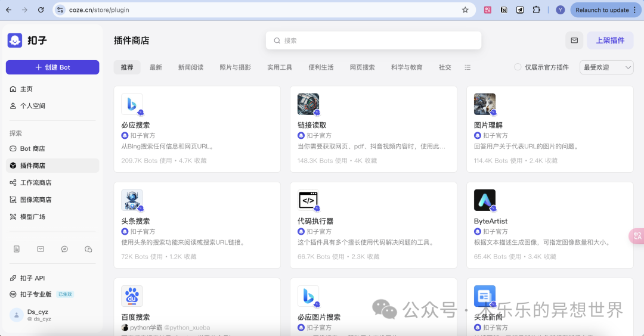This screenshot has width=644, height=336.
Task: Open the Notion browser extension icon
Action: tap(504, 10)
